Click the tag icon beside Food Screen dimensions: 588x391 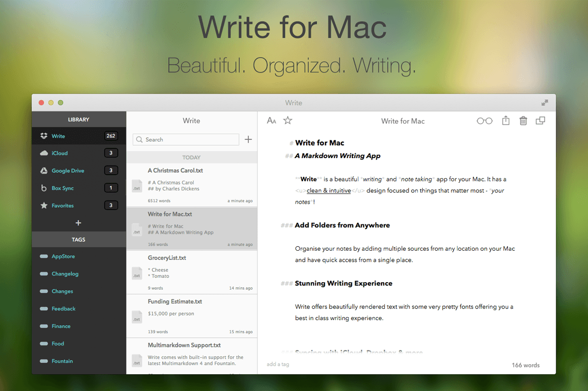[x=44, y=343]
